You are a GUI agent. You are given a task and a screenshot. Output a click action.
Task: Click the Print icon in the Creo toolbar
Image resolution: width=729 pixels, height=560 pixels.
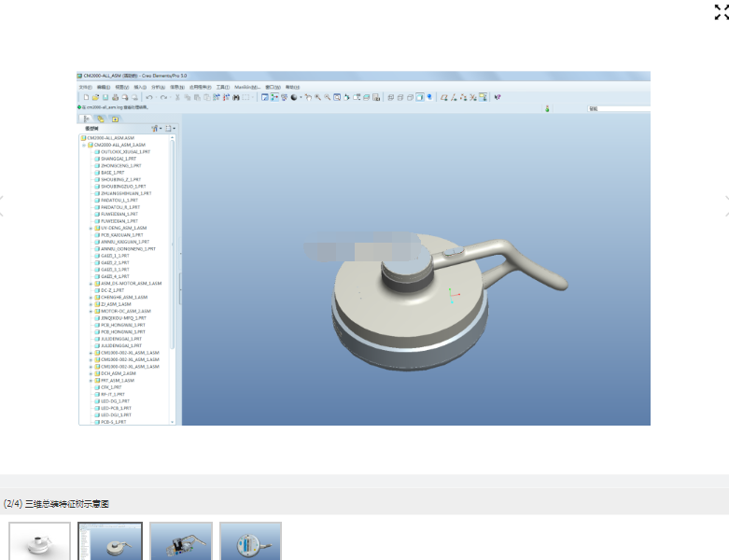(x=116, y=97)
